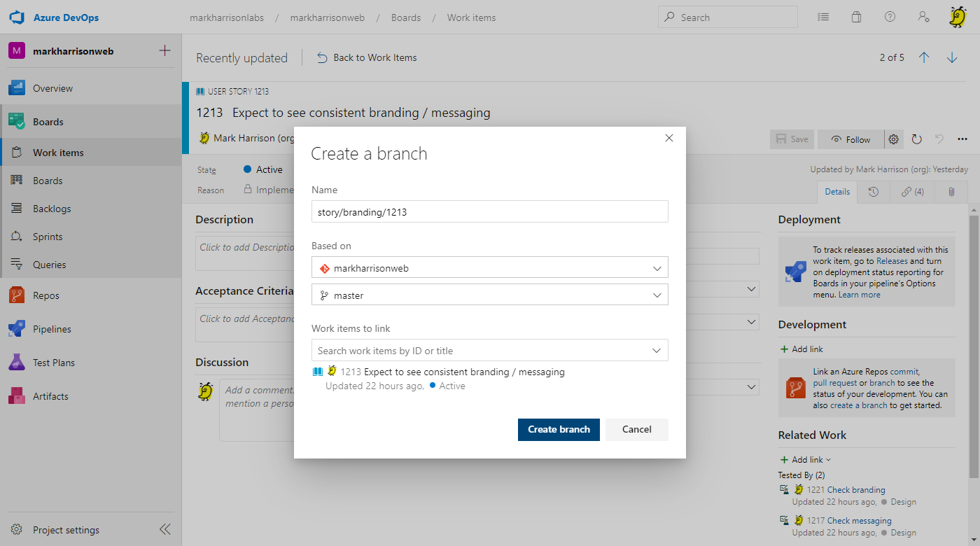Close the Create a branch dialog
This screenshot has height=546, width=980.
coord(668,139)
